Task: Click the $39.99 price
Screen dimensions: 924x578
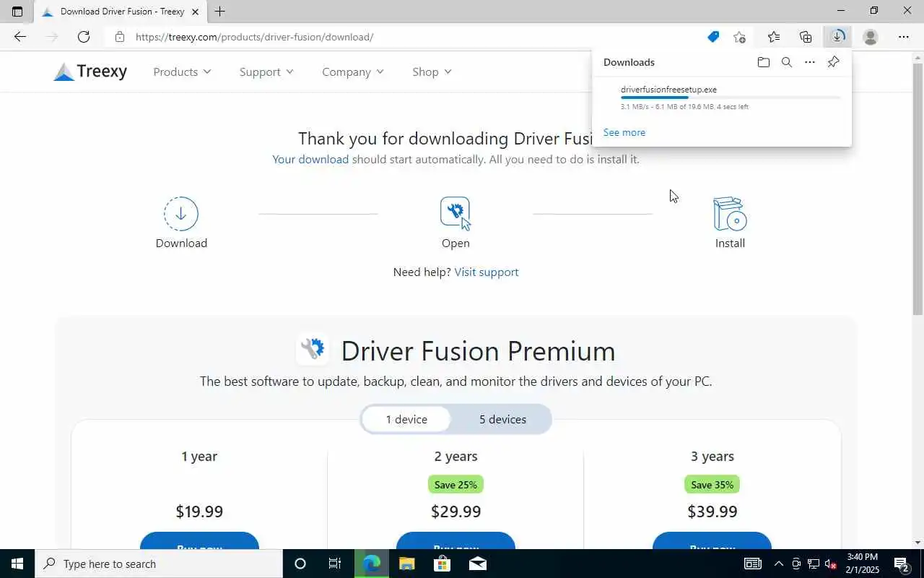Action: (x=712, y=512)
